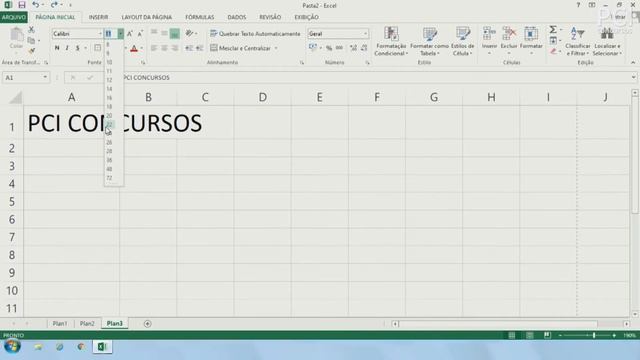The image size is (640, 360).
Task: Click the zoom slider handle in the status bar
Action: (594, 335)
